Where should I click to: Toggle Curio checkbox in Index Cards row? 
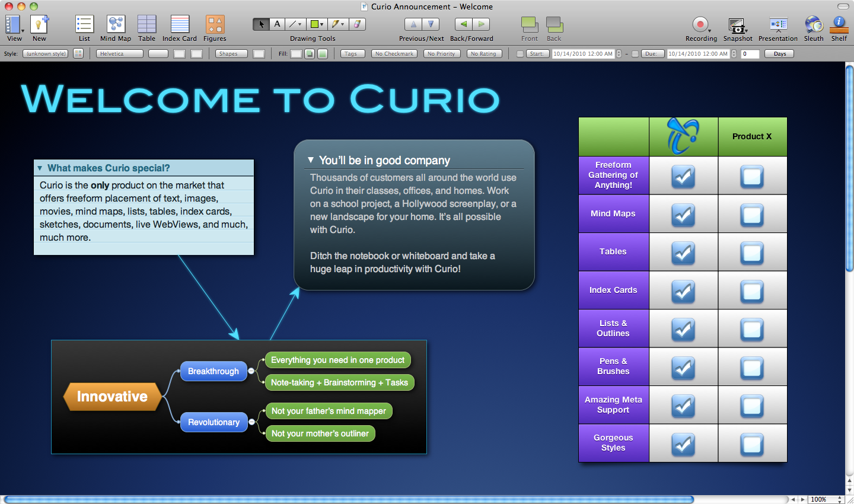[x=683, y=291]
